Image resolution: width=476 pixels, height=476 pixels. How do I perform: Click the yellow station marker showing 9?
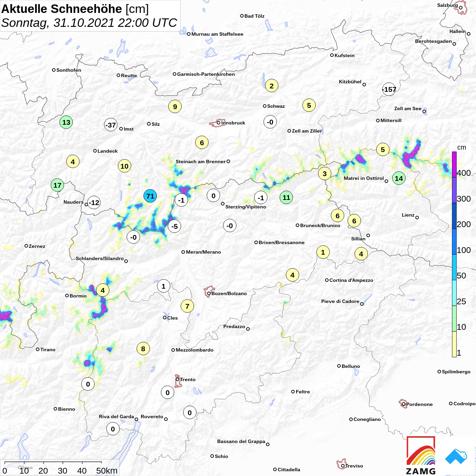point(175,106)
